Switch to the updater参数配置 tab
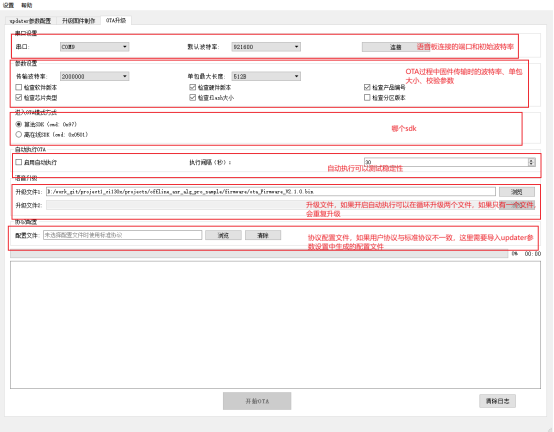The height and width of the screenshot is (432, 554). coord(30,21)
